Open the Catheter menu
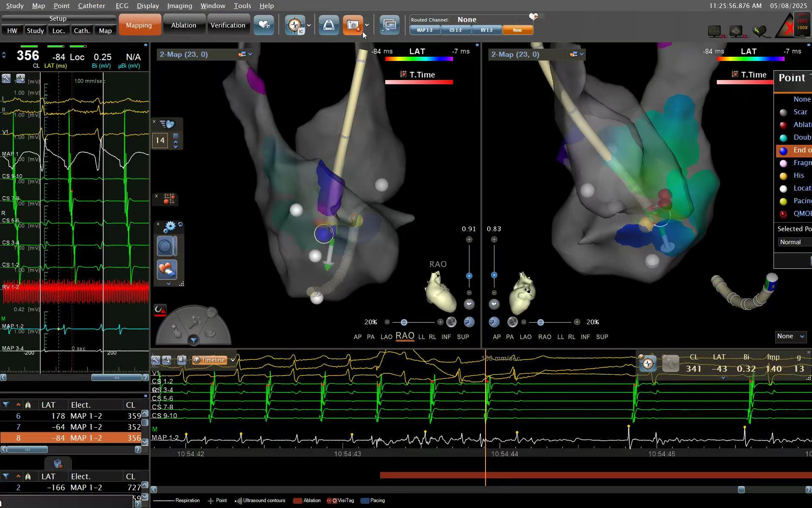812x508 pixels. coord(91,6)
